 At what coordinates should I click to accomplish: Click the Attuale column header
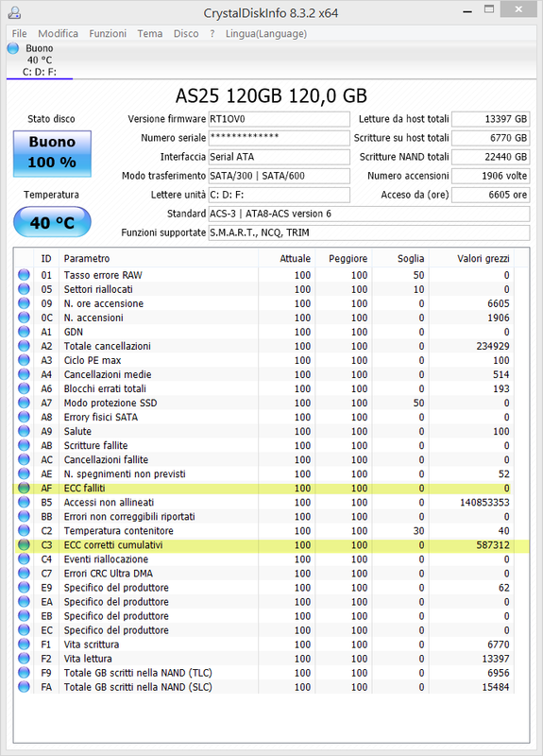pos(287,258)
